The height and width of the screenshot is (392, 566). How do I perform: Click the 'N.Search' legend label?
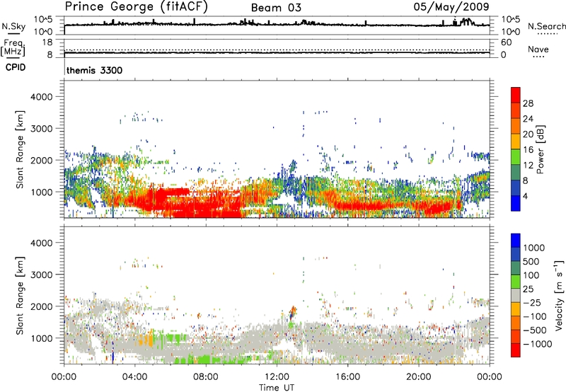tap(546, 26)
